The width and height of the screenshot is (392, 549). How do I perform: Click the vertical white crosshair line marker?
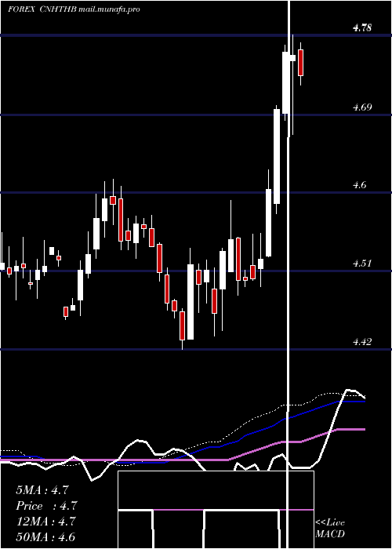click(x=289, y=274)
